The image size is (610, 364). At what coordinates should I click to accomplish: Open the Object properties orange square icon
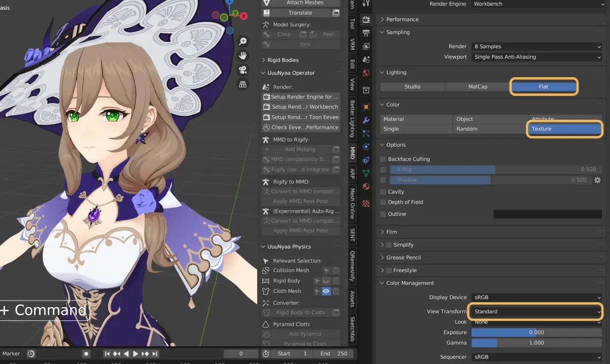point(365,107)
